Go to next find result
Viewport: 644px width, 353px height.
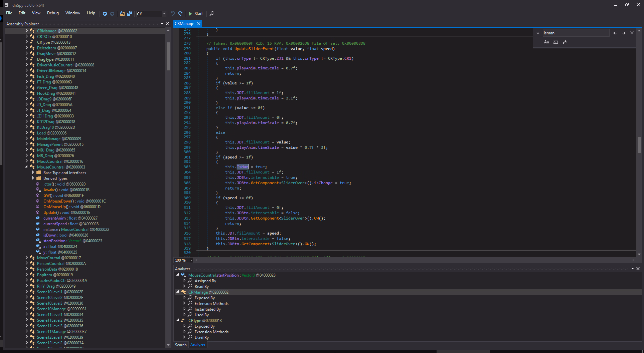point(624,33)
